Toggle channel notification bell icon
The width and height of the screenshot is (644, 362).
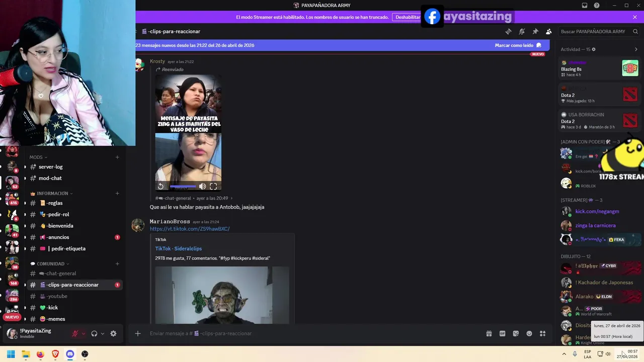pos(522,31)
